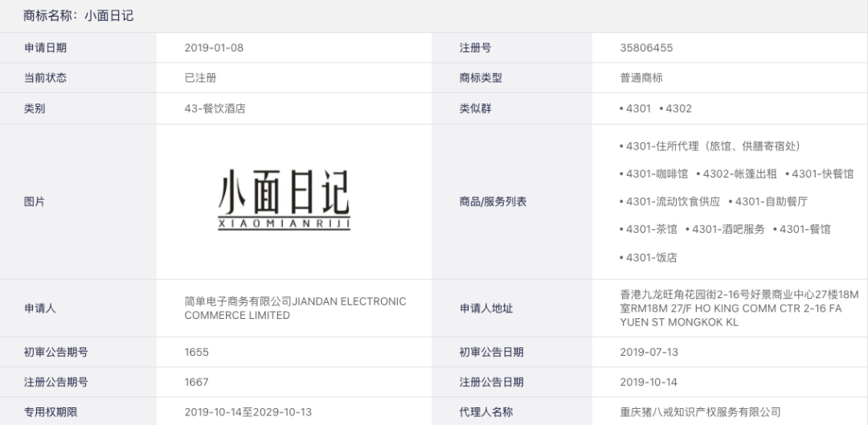This screenshot has height=425, width=868.
Task: Click the 注册号 label
Action: click(x=475, y=47)
